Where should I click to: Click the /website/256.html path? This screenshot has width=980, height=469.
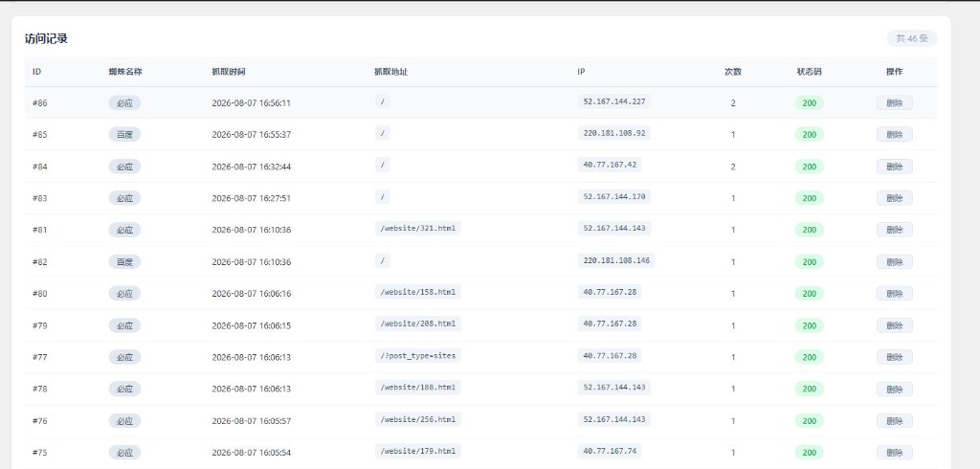click(x=417, y=419)
